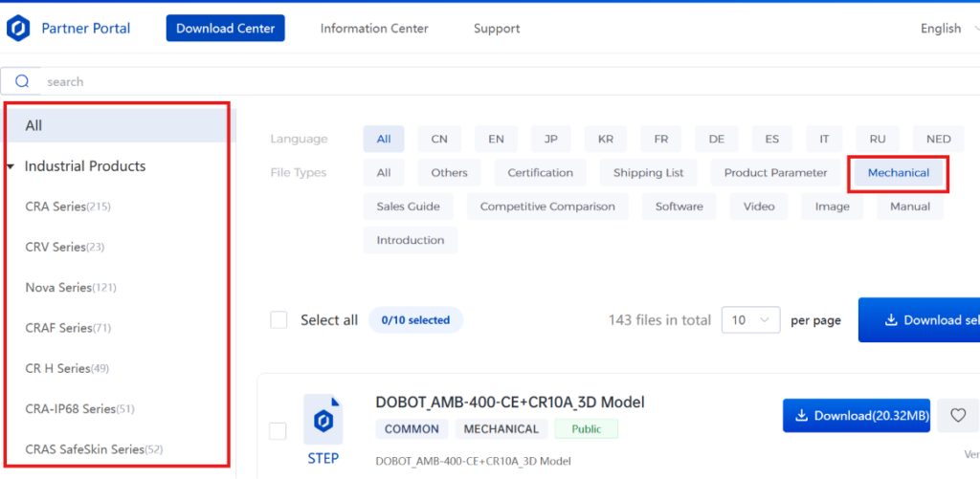Click the 143 files in total text
The width and height of the screenshot is (980, 479).
tap(659, 320)
